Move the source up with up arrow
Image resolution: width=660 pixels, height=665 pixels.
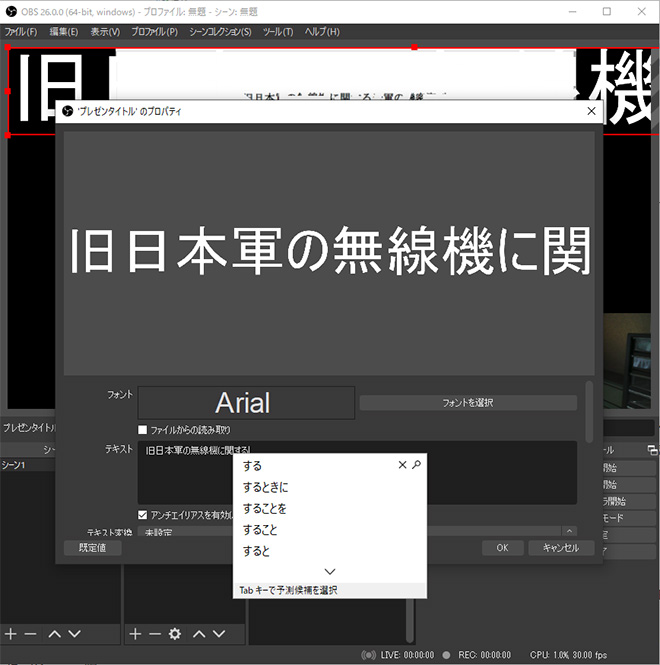199,634
